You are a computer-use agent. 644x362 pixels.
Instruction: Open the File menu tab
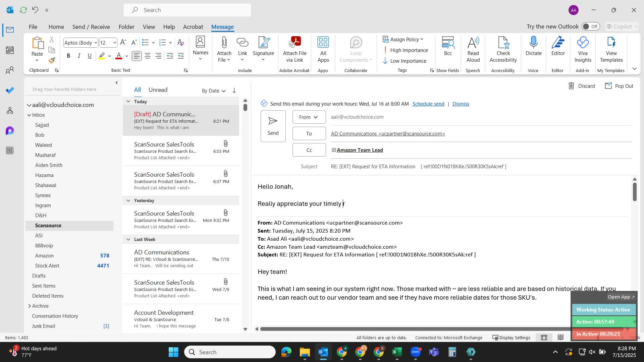[33, 27]
